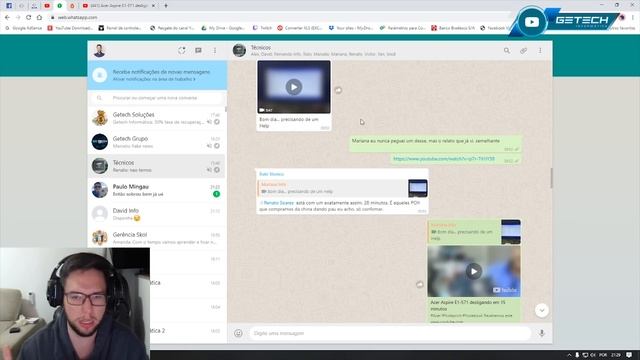Open the left panel three-dot menu

click(215, 51)
